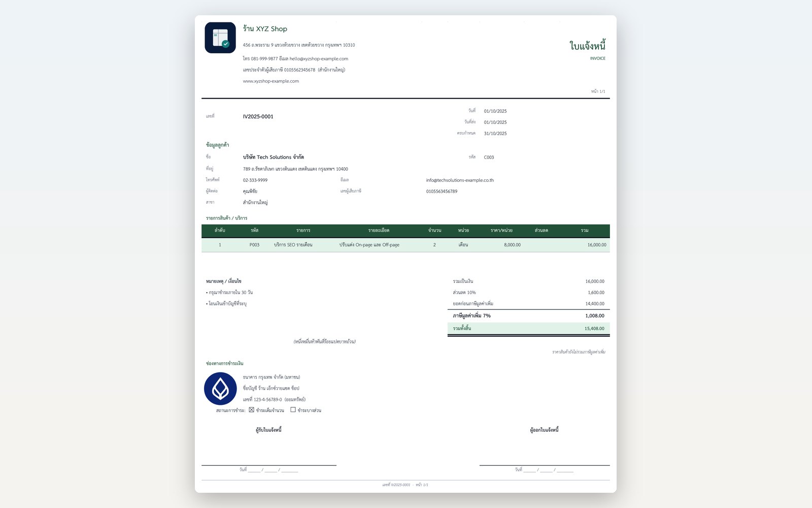The width and height of the screenshot is (812, 508).
Task: Click the ผู้ออกใบแจ้งหนี้ signature label
Action: (x=545, y=430)
